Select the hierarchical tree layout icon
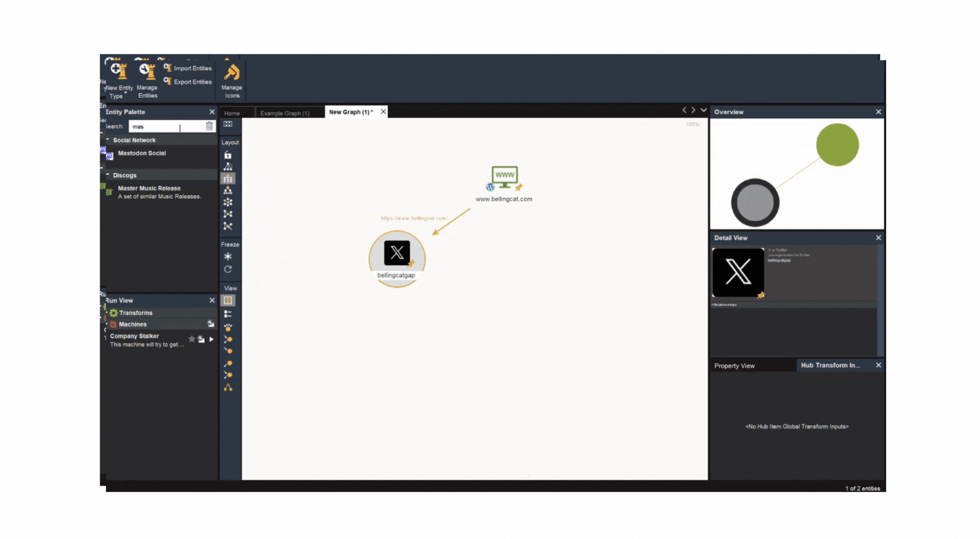980x539 pixels. (x=228, y=191)
